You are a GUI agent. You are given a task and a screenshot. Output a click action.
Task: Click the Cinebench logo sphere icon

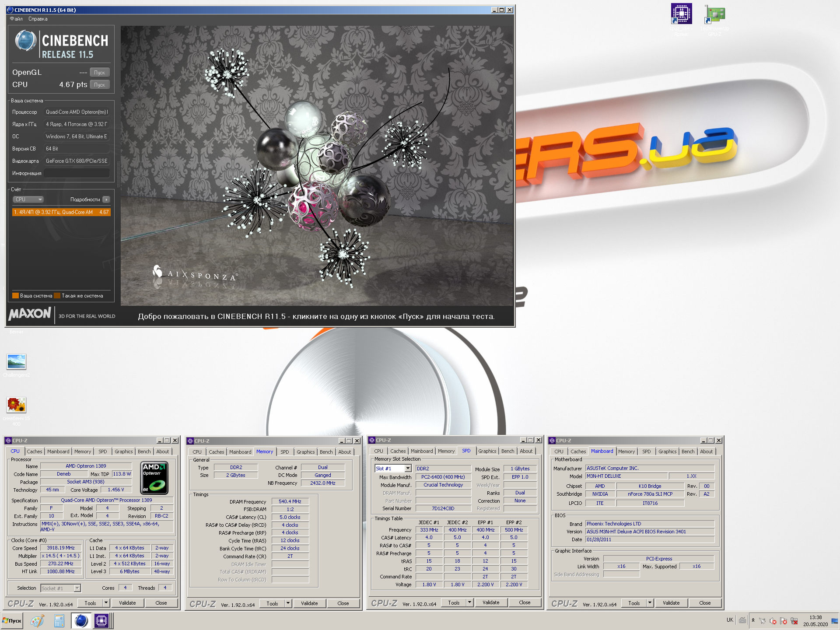pyautogui.click(x=25, y=41)
